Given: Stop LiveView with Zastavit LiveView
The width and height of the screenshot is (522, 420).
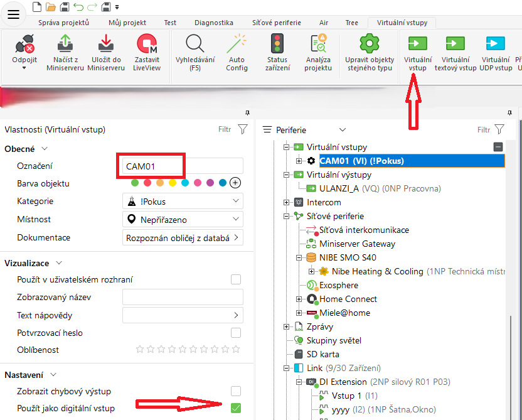Looking at the screenshot, I should click(x=147, y=46).
